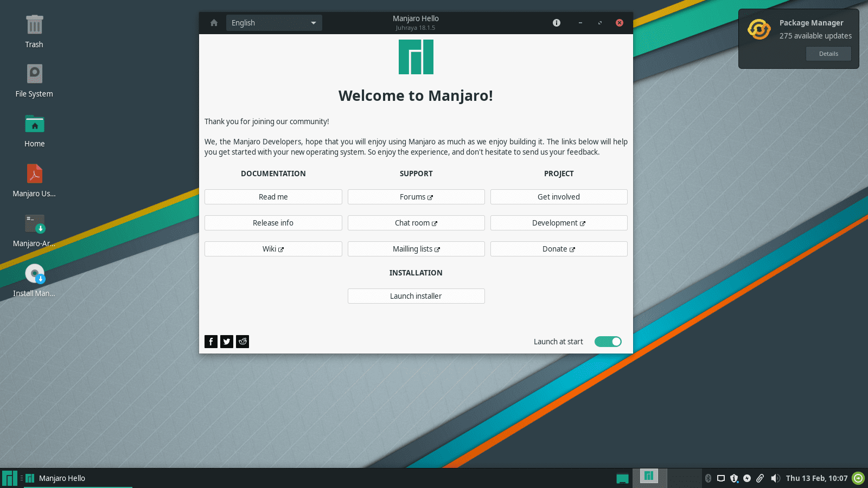The image size is (868, 488).
Task: Open the Forums support link
Action: tap(416, 197)
